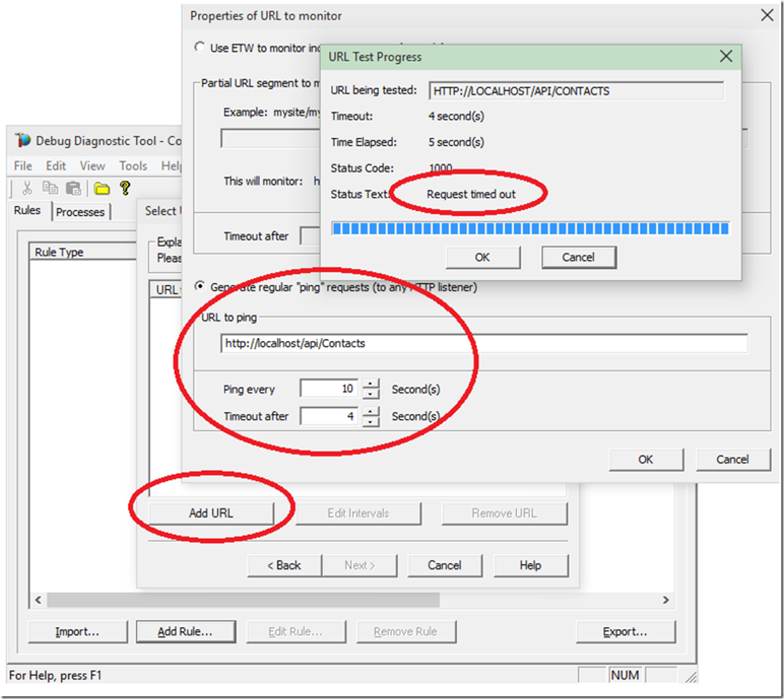Screen dimensions: 784x699
Task: Click the blue URL test progress bar
Action: [530, 228]
